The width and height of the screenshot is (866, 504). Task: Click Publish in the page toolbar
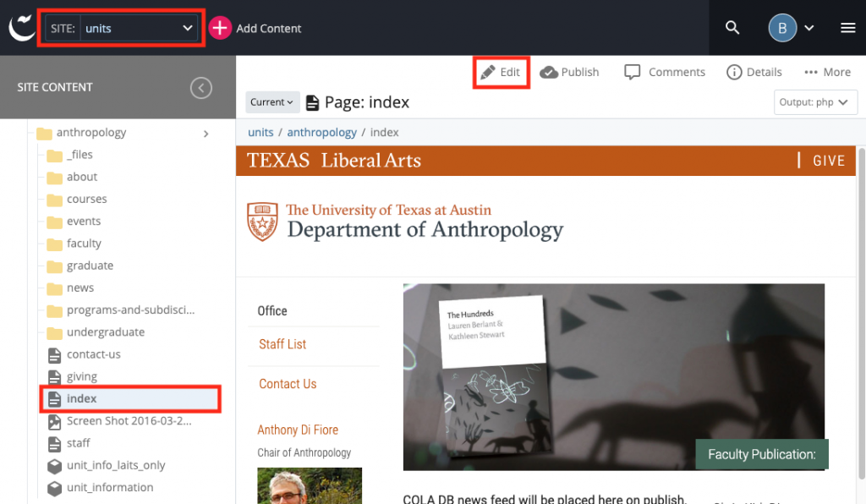pos(569,72)
